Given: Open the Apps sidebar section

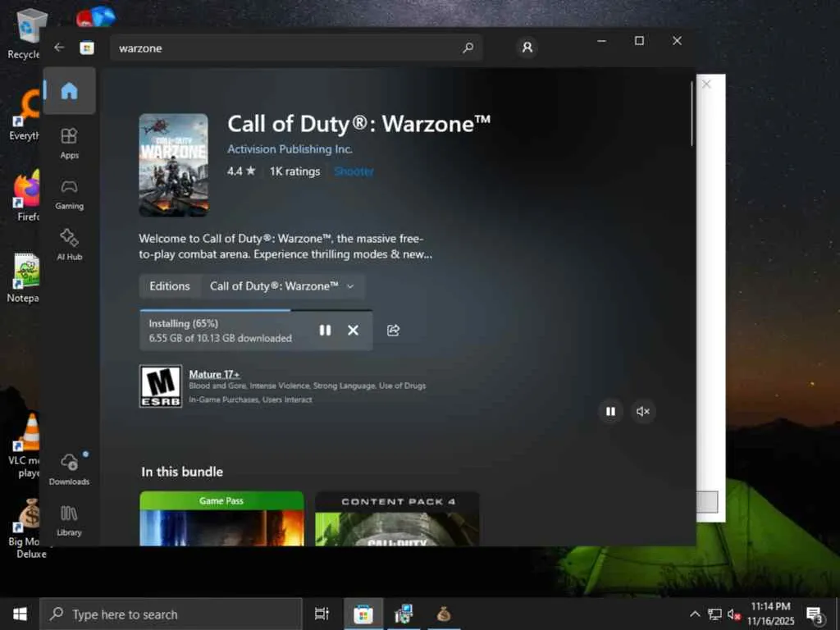Looking at the screenshot, I should tap(69, 143).
